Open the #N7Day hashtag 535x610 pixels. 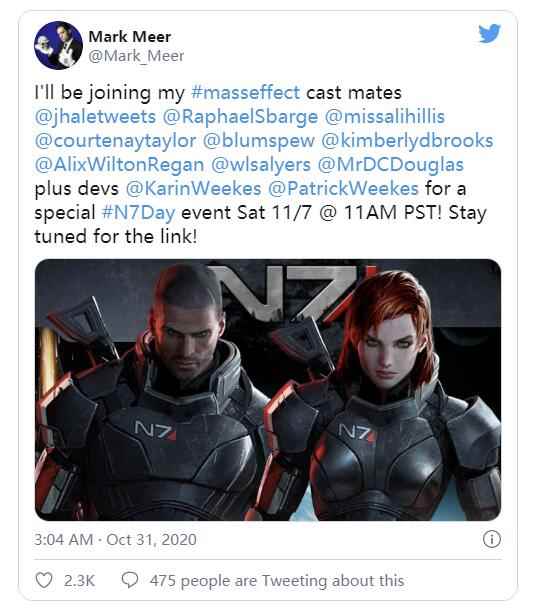pos(138,213)
